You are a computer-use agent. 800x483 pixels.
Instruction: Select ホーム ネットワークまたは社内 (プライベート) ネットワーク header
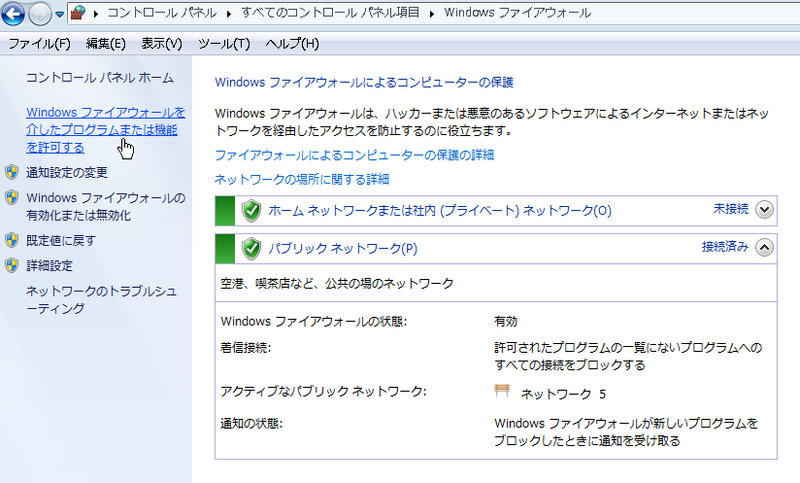coord(440,211)
